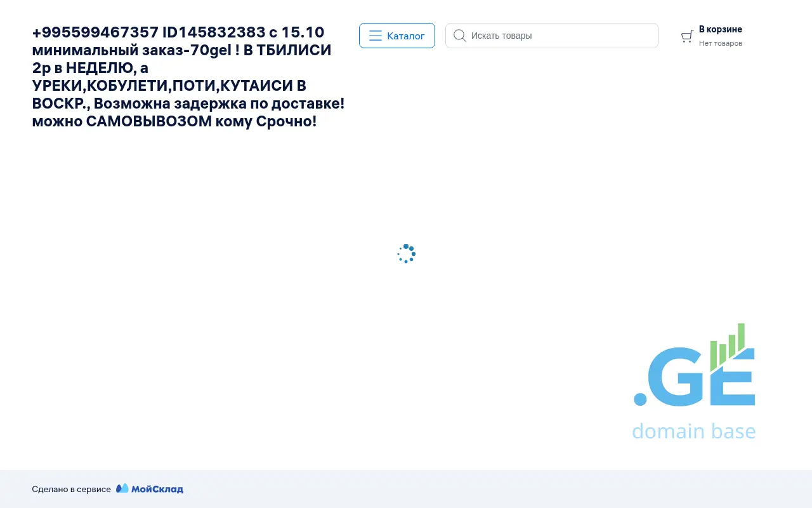Click the blue dot of the .GE logo
The height and width of the screenshot is (508, 812).
640,399
